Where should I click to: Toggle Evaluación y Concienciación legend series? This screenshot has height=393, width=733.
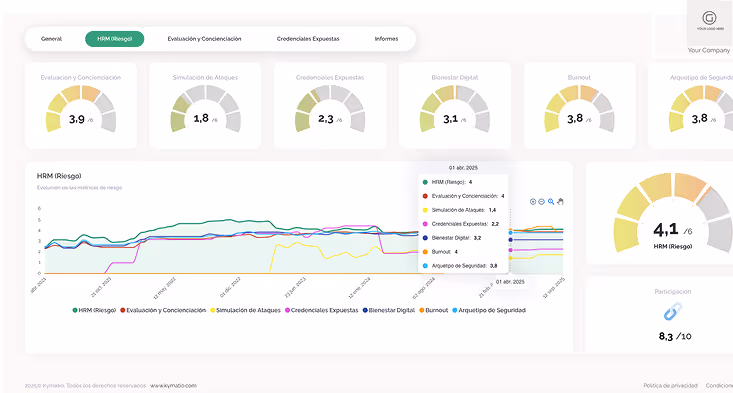click(x=163, y=310)
